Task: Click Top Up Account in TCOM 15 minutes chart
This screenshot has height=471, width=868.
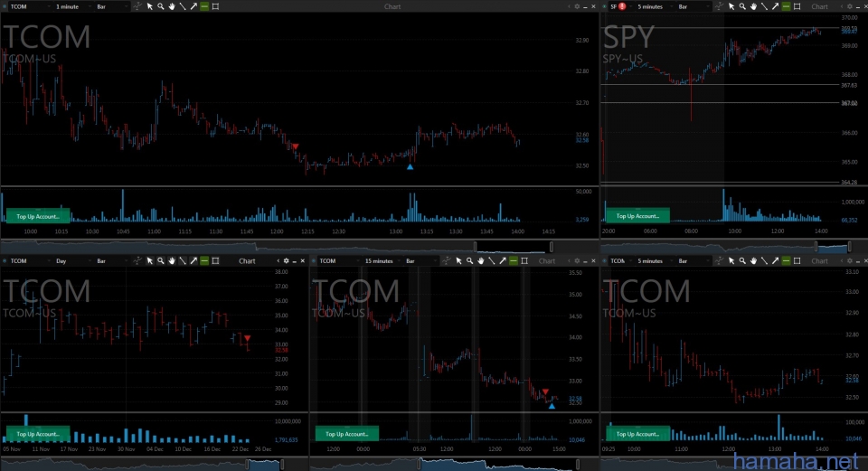Action: [346, 433]
